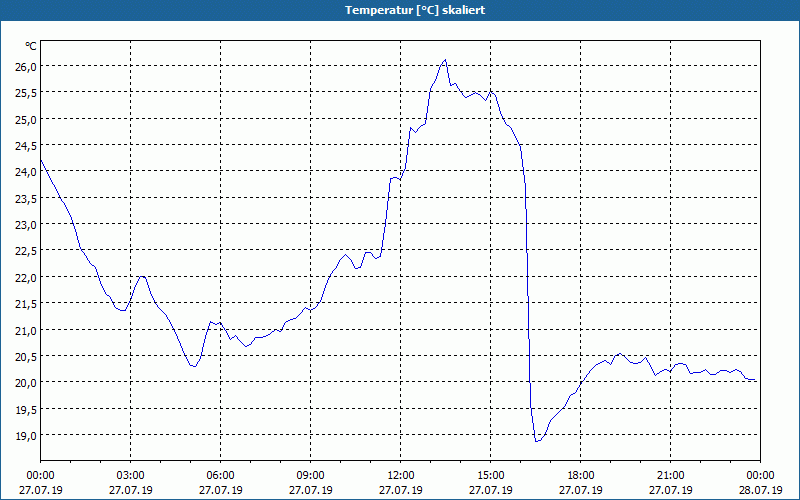Click the 24,5 y-axis label
The width and height of the screenshot is (800, 500).
[x=24, y=145]
